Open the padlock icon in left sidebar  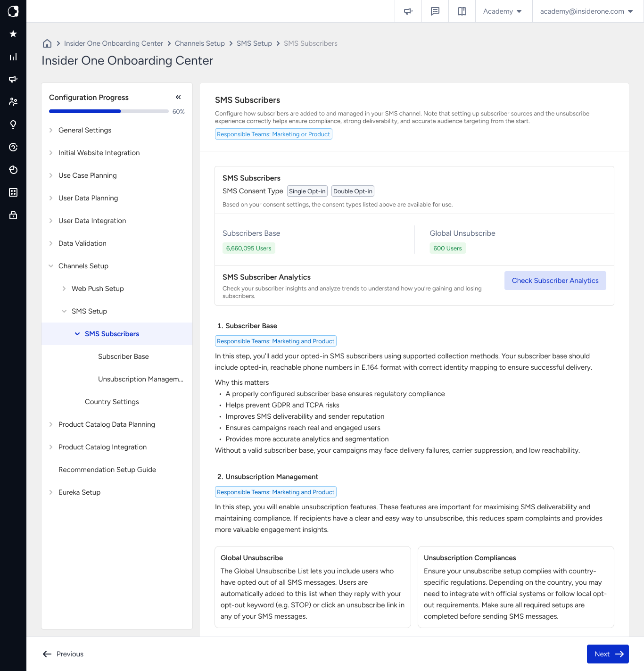coord(13,215)
